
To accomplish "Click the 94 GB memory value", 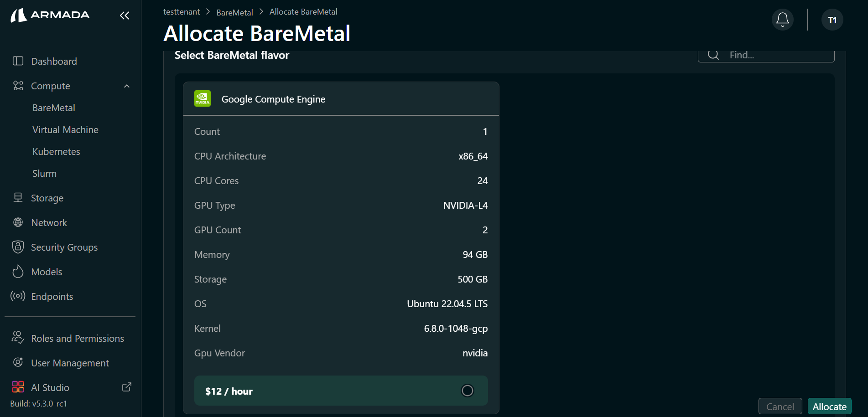I will tap(475, 254).
